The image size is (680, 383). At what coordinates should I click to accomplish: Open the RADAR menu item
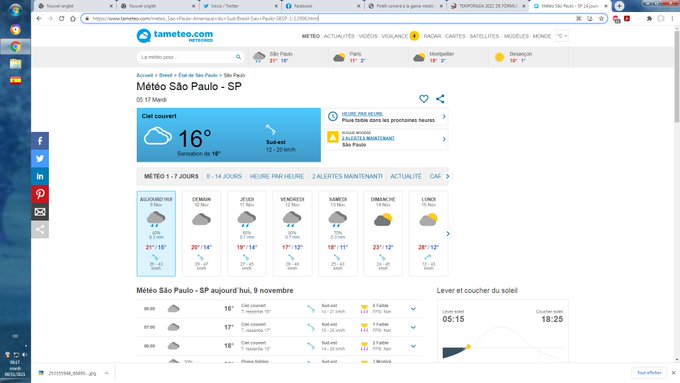432,36
